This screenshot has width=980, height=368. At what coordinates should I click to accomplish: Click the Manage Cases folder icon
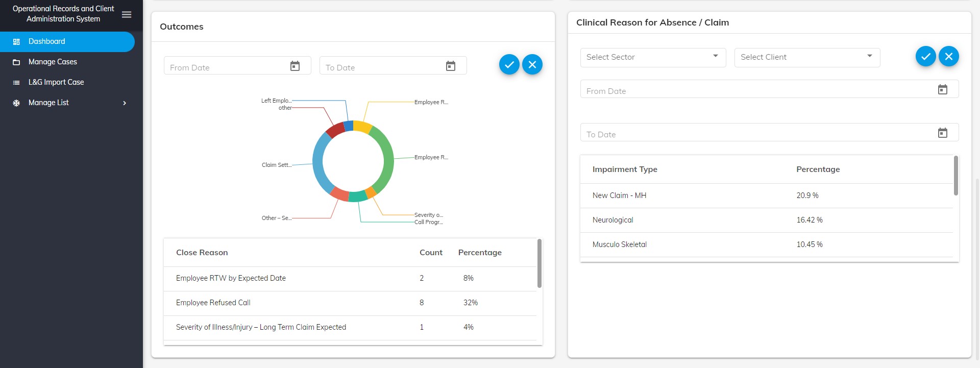(16, 62)
